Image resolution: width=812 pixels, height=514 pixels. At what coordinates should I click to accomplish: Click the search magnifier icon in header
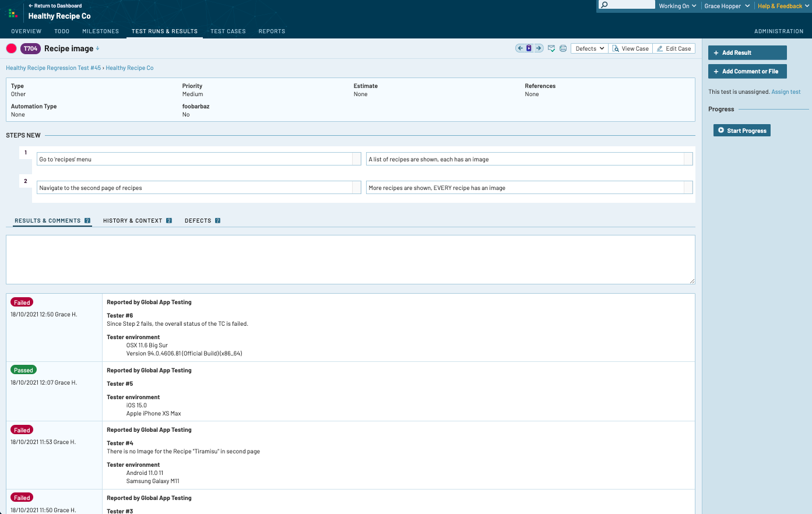click(x=604, y=5)
